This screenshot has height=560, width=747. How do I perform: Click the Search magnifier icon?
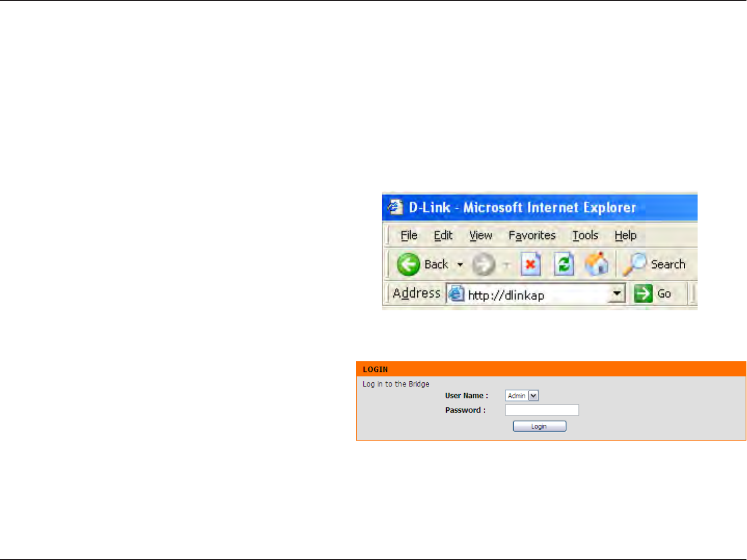(x=635, y=264)
